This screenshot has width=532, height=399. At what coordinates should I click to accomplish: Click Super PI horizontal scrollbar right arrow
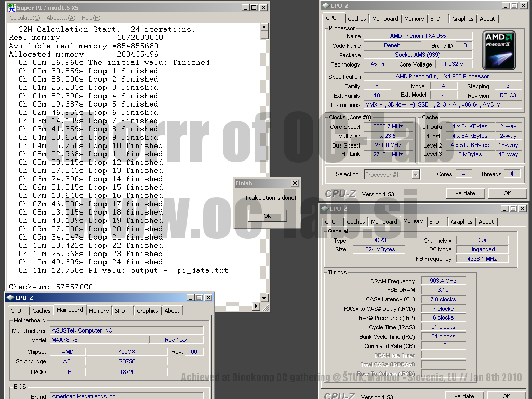click(256, 307)
